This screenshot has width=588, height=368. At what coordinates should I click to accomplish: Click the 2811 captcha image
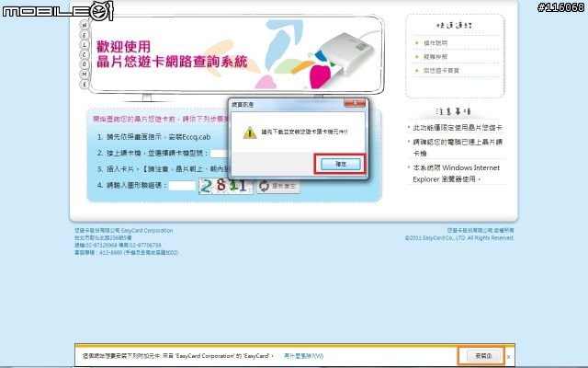pos(225,186)
